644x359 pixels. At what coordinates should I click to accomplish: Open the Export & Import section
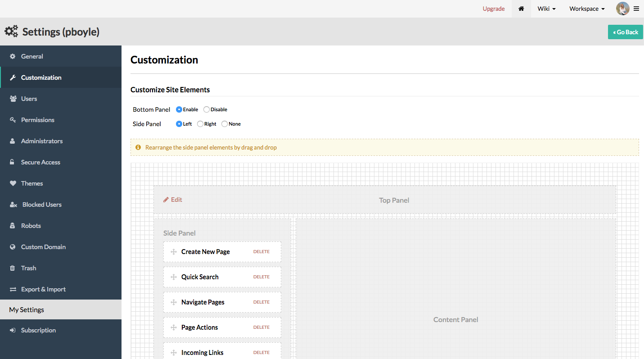point(61,289)
